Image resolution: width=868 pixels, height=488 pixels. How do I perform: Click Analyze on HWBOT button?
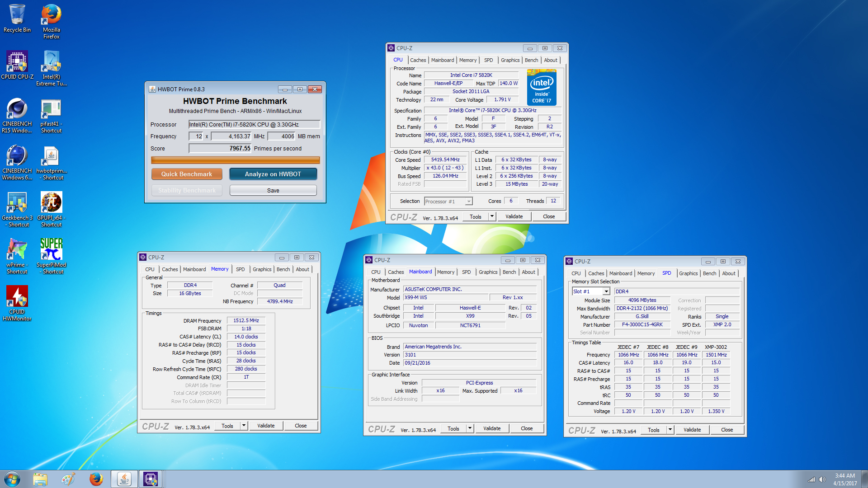(x=273, y=174)
